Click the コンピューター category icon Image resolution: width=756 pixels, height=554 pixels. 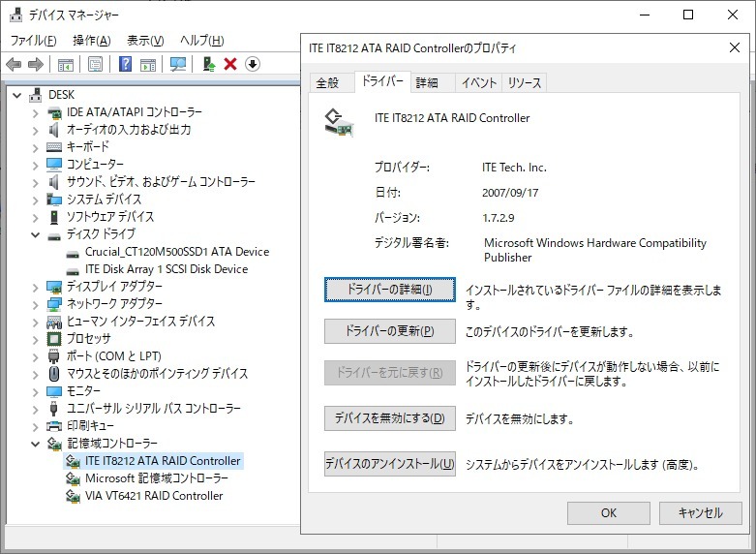tap(54, 165)
